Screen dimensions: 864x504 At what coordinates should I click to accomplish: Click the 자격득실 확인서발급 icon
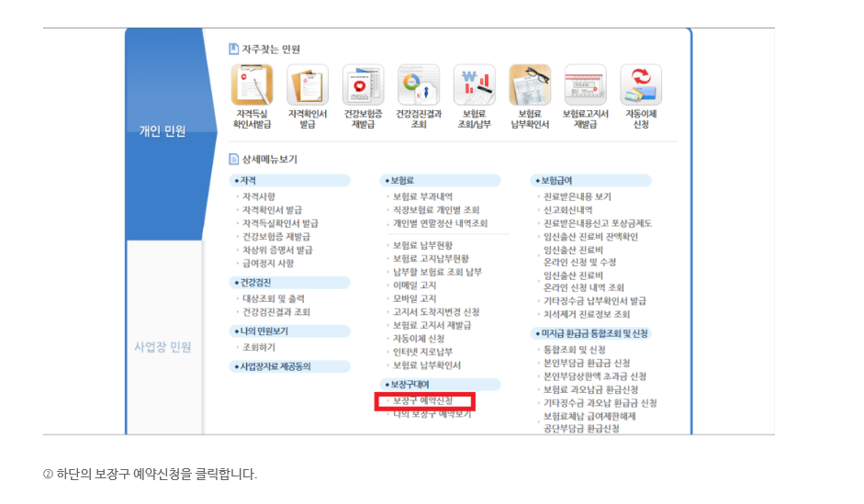252,85
